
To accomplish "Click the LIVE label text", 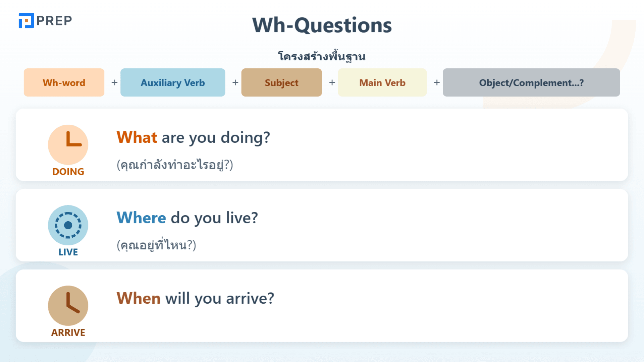I will tap(68, 252).
